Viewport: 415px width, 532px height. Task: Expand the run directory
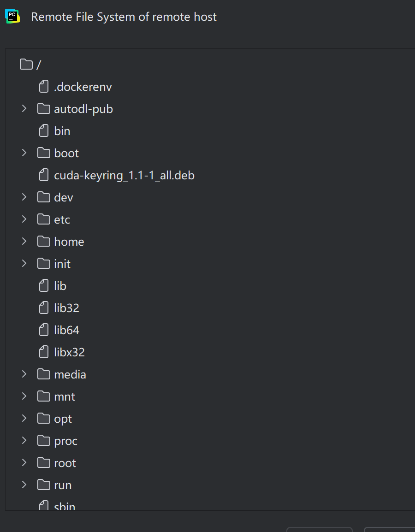coord(24,485)
